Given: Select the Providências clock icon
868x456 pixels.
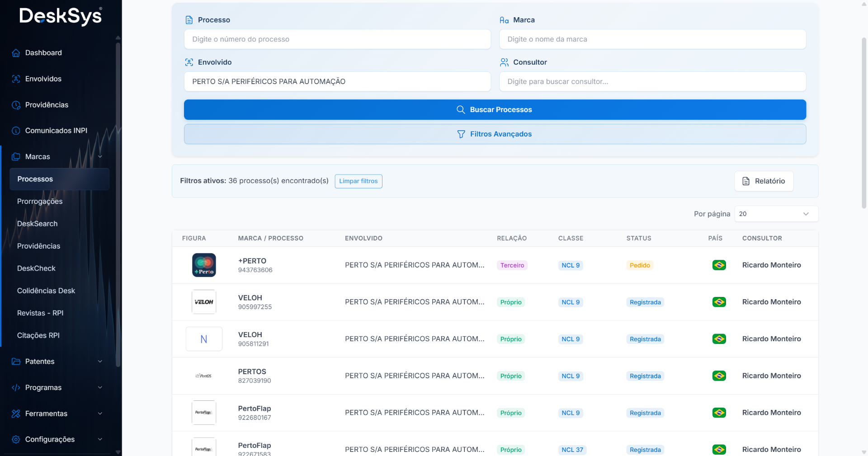Looking at the screenshot, I should (x=16, y=105).
